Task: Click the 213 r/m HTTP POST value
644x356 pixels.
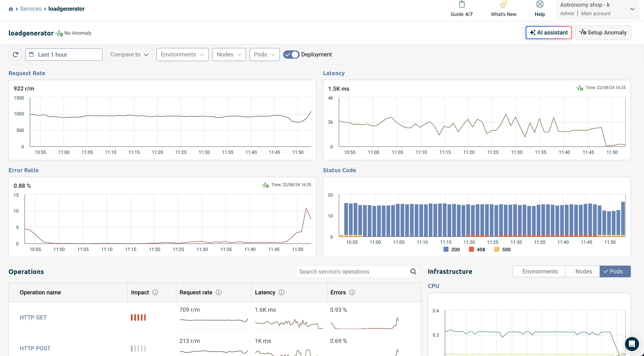Action: (190, 341)
